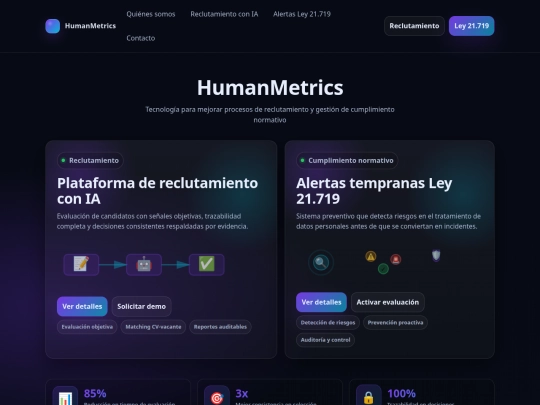Screen dimensions: 540x405
Task: Select the Detección de riesgos tag
Action: pos(328,323)
